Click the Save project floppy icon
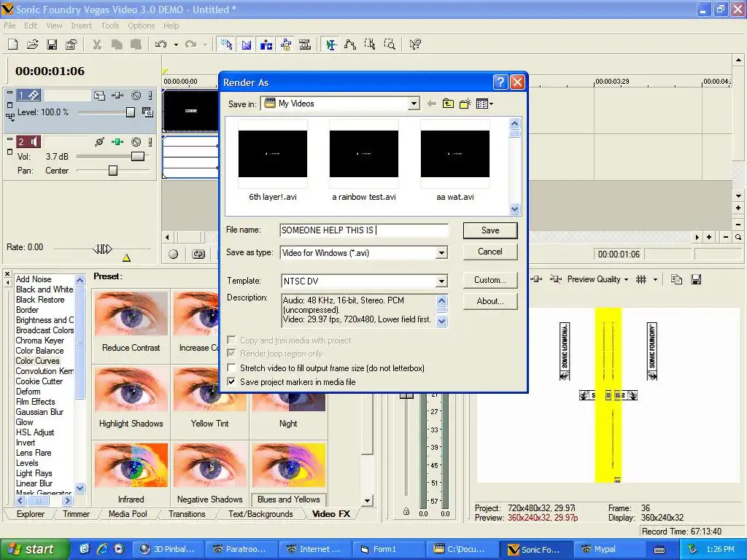Viewport: 747px width, 560px height. (x=52, y=44)
